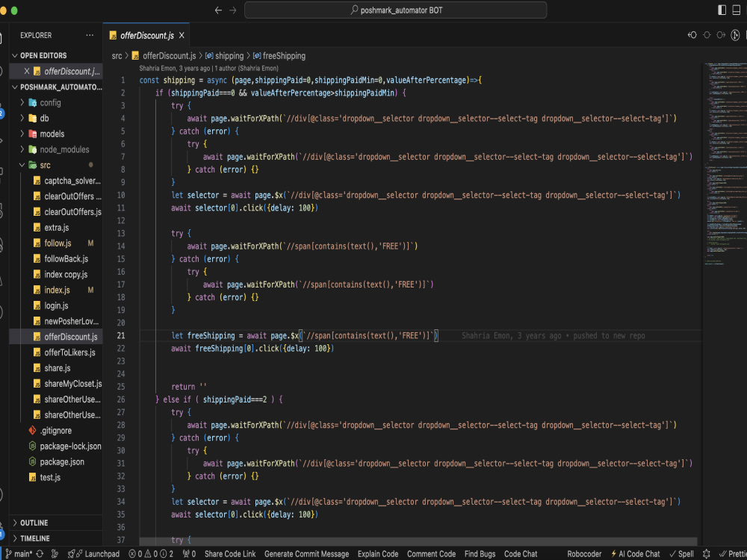Click ports forwarded indicator showing 0
The image size is (747, 560).
pos(190,554)
